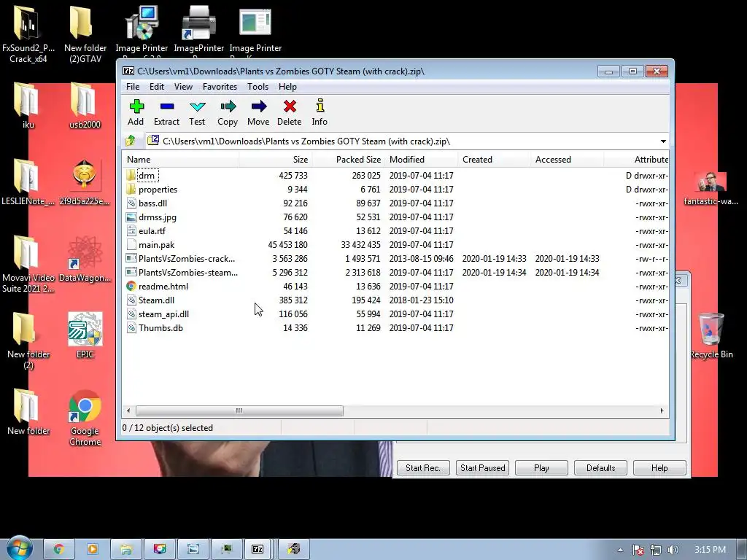This screenshot has height=560, width=747.
Task: Click the red Delete icon
Action: click(290, 106)
